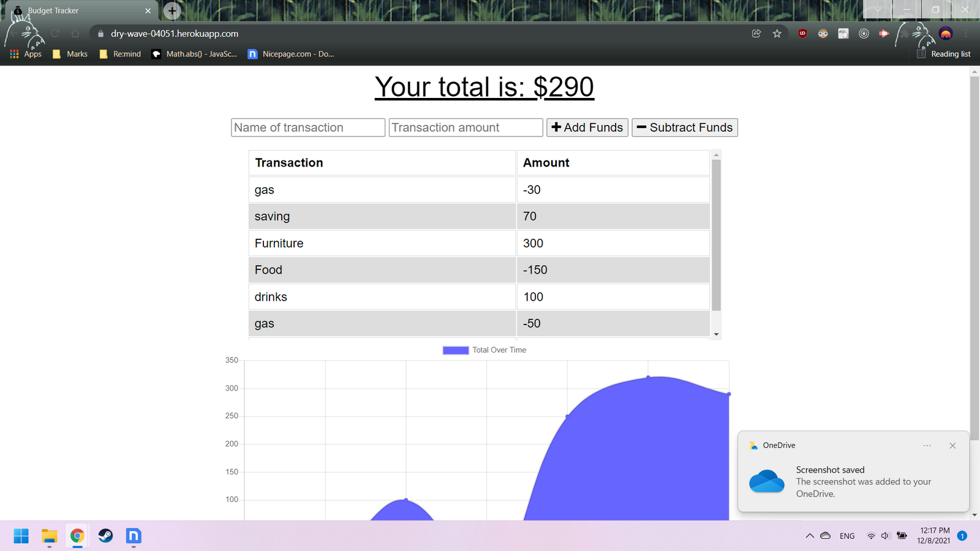Open uBlock Origin extension
The height and width of the screenshot is (551, 980).
(802, 34)
